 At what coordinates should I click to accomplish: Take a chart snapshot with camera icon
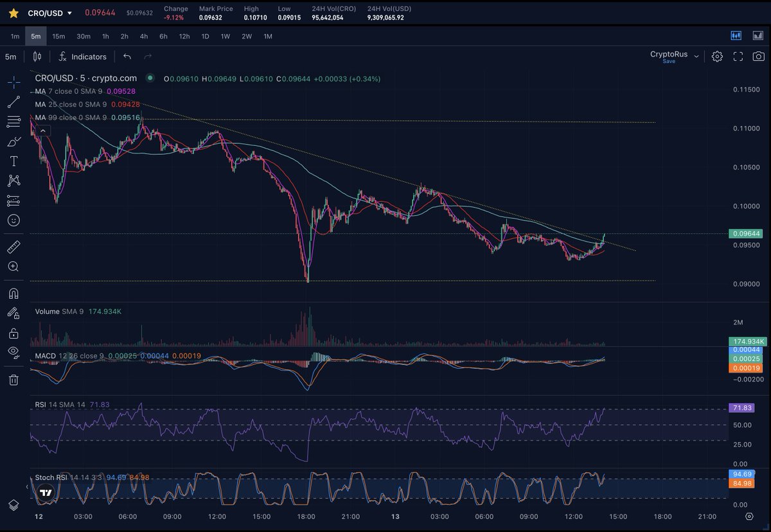[x=759, y=57]
